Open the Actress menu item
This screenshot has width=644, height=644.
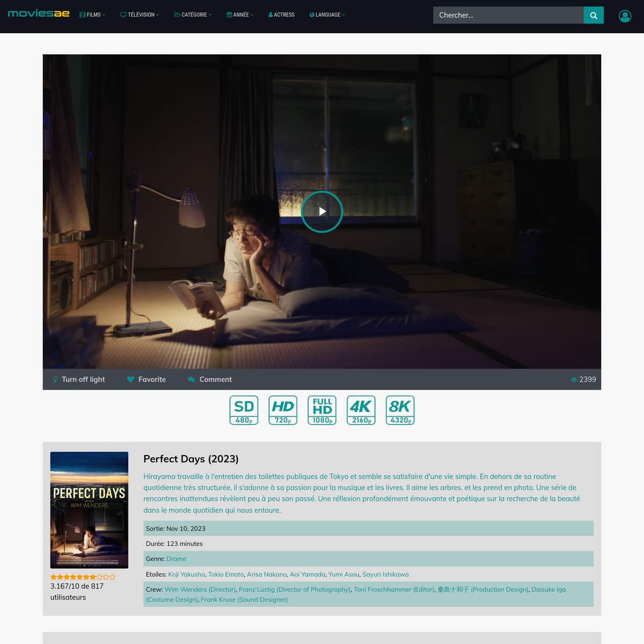tap(282, 15)
